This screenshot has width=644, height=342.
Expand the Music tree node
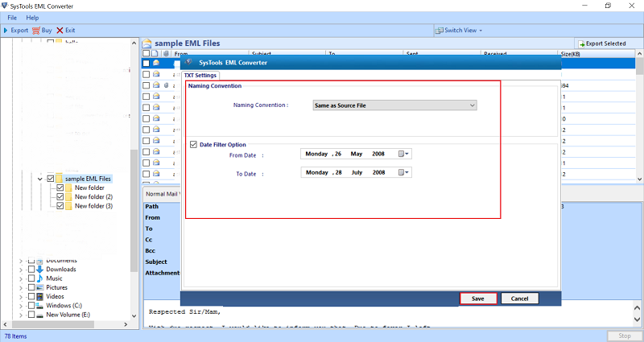pos(21,278)
